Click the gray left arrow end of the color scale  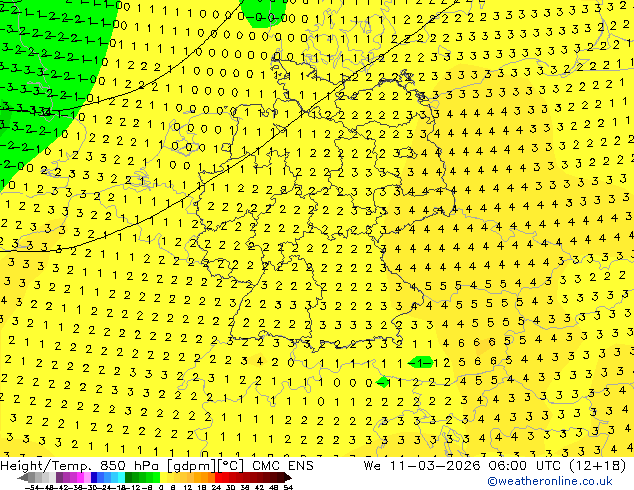tap(23, 477)
